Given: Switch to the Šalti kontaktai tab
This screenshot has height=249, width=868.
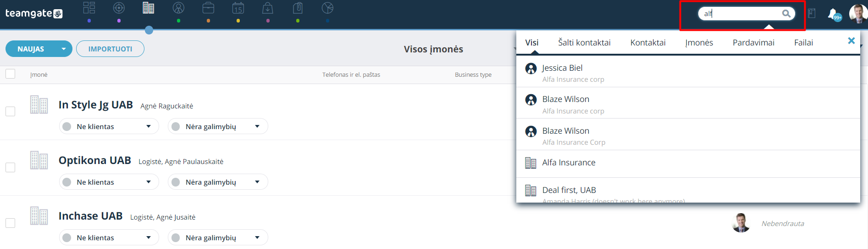Looking at the screenshot, I should [x=584, y=43].
